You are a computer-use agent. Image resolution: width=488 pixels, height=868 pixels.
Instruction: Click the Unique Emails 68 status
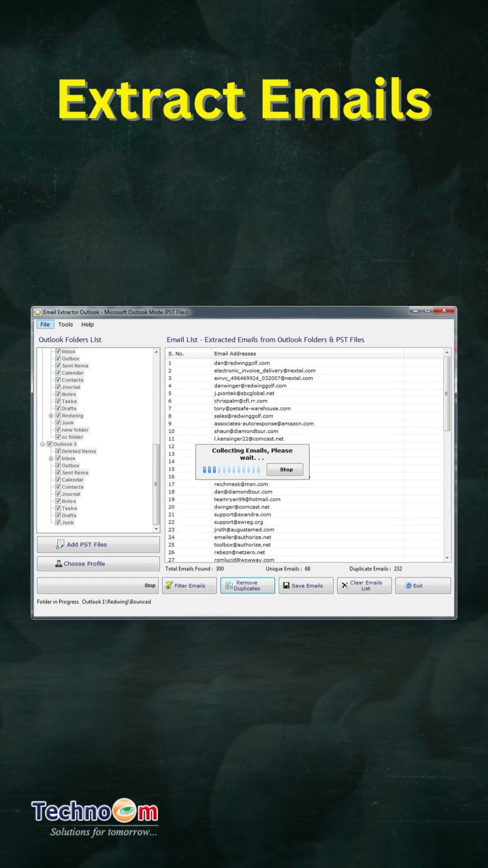(x=288, y=569)
